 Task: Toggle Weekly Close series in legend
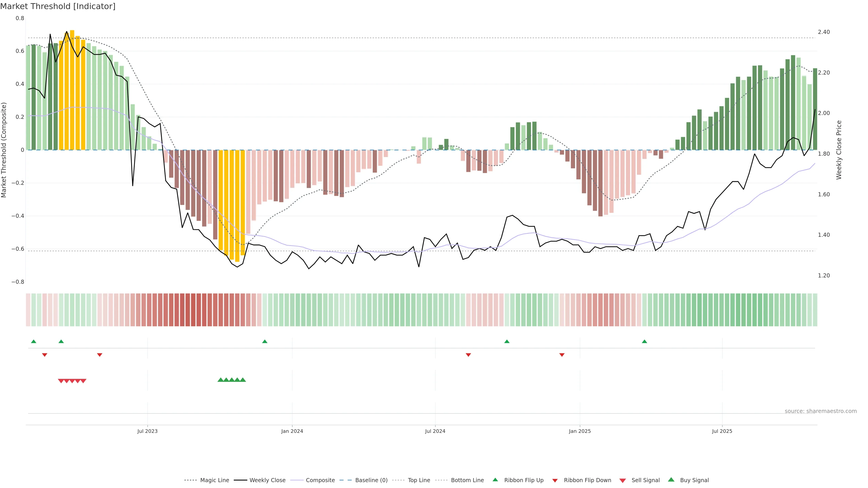click(x=267, y=480)
